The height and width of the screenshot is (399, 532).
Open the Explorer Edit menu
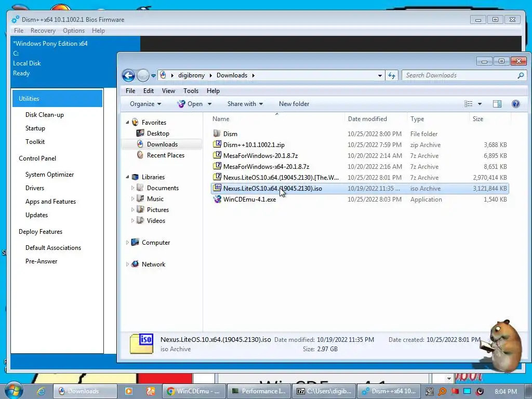148,90
